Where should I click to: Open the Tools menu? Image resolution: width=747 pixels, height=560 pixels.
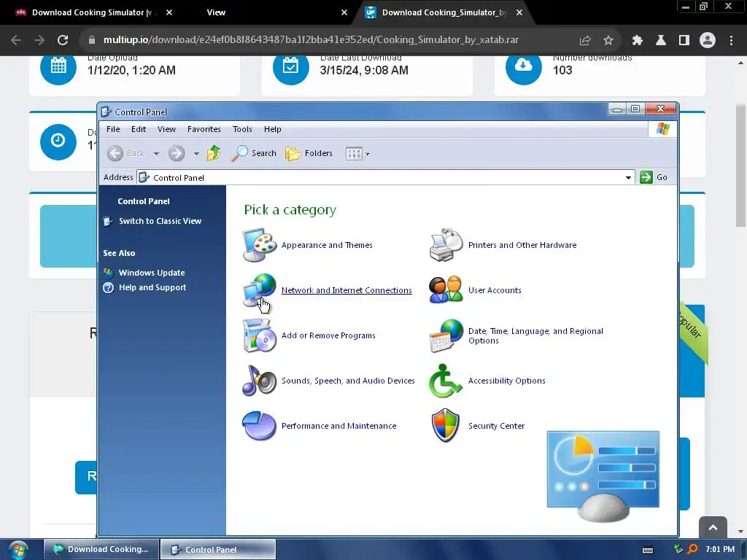(242, 129)
